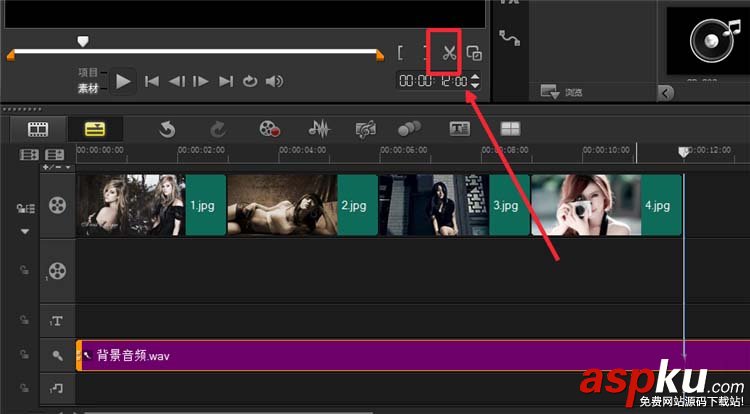This screenshot has height=414, width=750.
Task: Select the 4.jpg clip
Action: click(606, 205)
